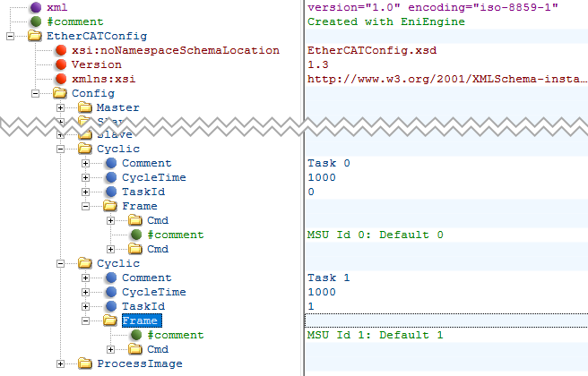Click the Config folder icon

point(60,93)
